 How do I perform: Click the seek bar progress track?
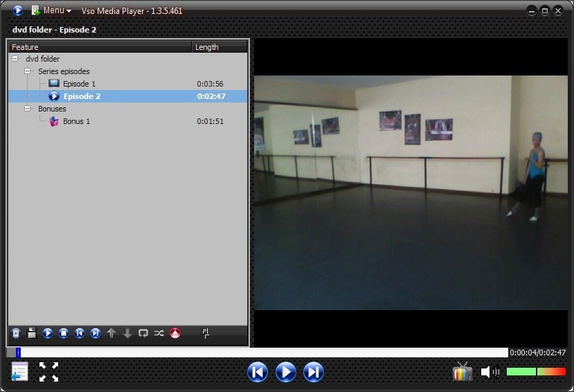[258, 353]
